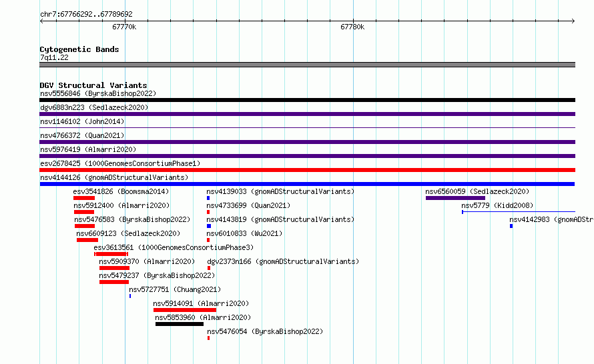594x364 pixels.
Task: Click the small blue nsv4139033 marker
Action: [x=208, y=198]
